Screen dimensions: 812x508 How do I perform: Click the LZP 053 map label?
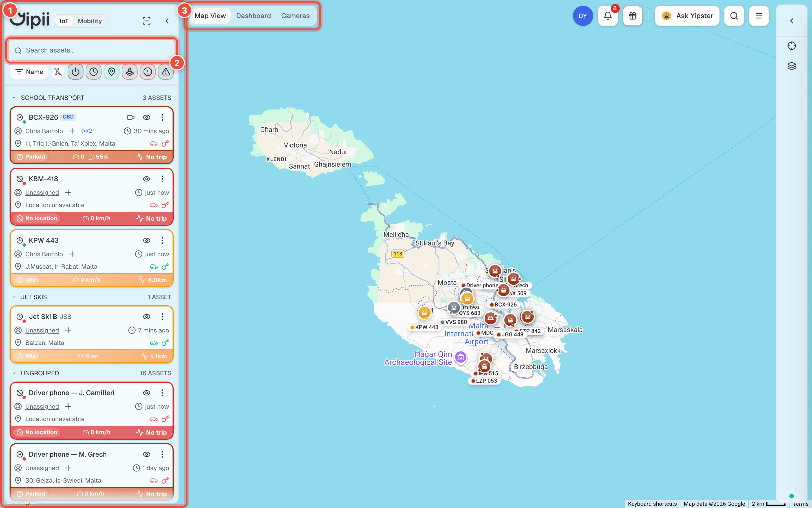coord(484,381)
